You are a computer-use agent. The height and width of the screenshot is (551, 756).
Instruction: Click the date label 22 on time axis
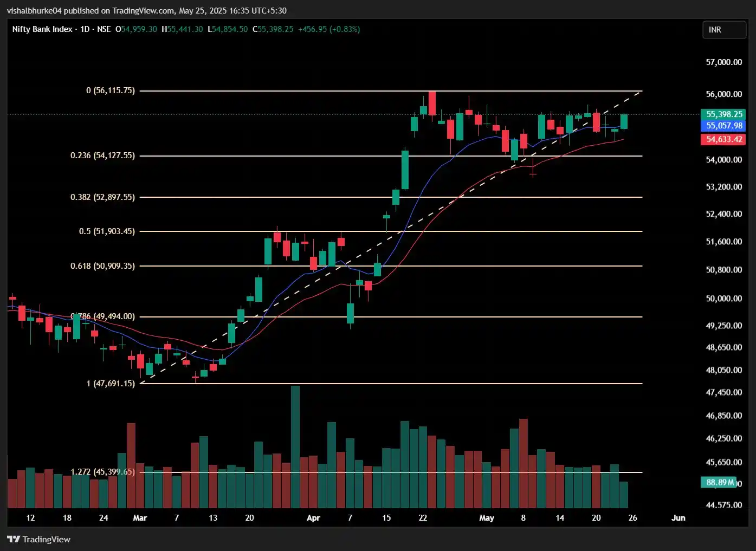(x=423, y=518)
